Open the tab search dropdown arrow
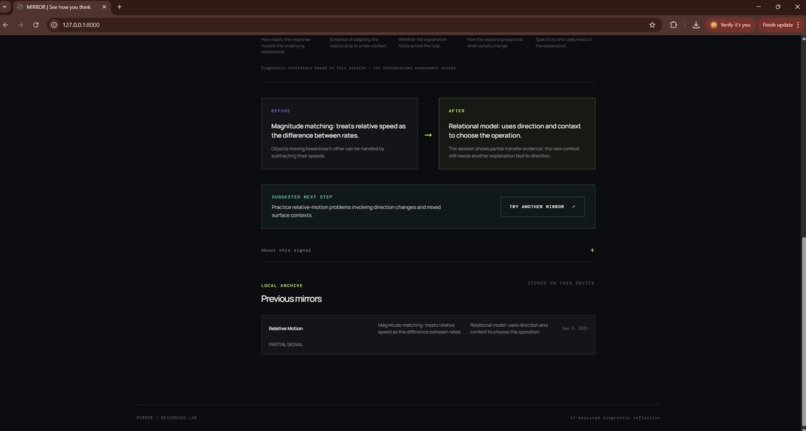806x431 pixels. (5, 7)
